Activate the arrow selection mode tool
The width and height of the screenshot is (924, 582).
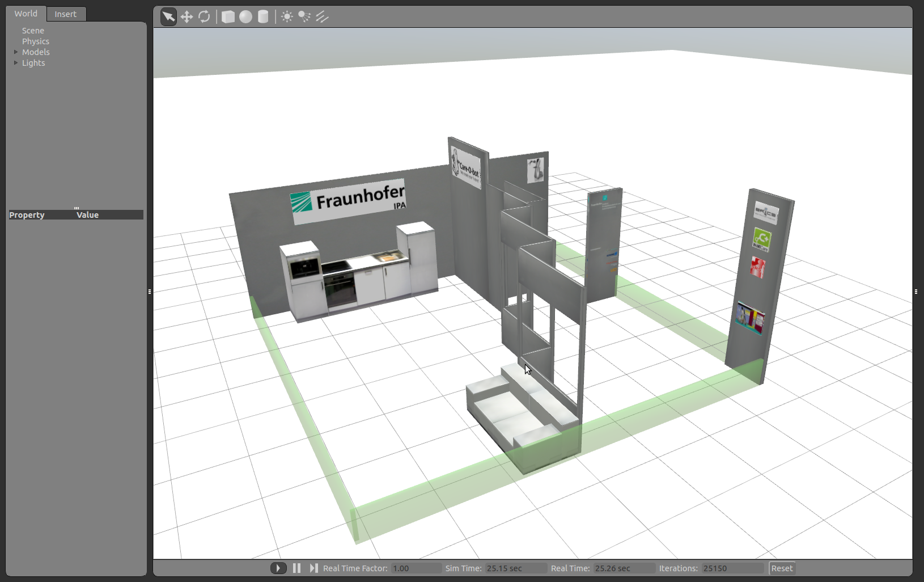tap(168, 17)
